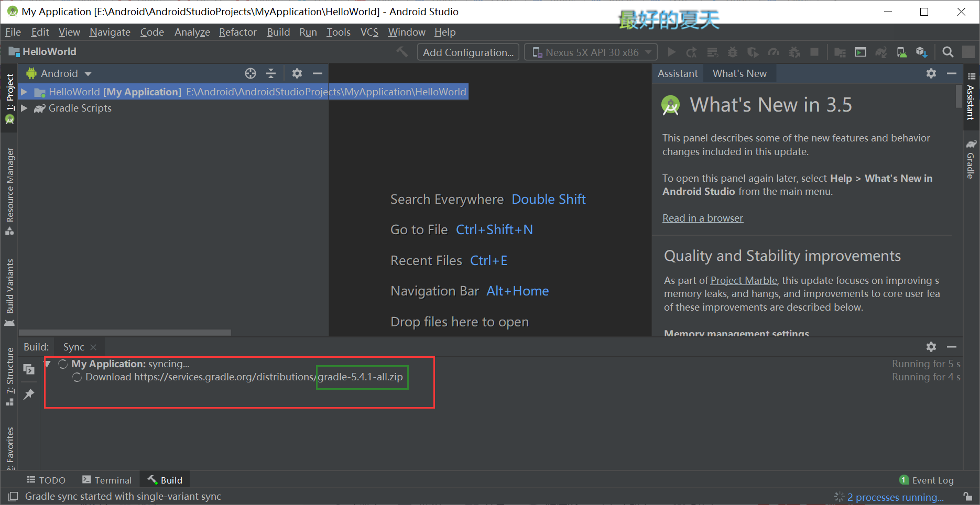Open the Refactor menu
This screenshot has height=505, width=980.
(x=237, y=32)
